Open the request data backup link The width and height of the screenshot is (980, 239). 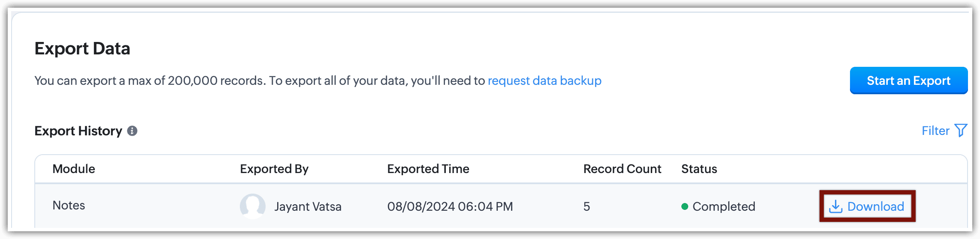[x=544, y=81]
